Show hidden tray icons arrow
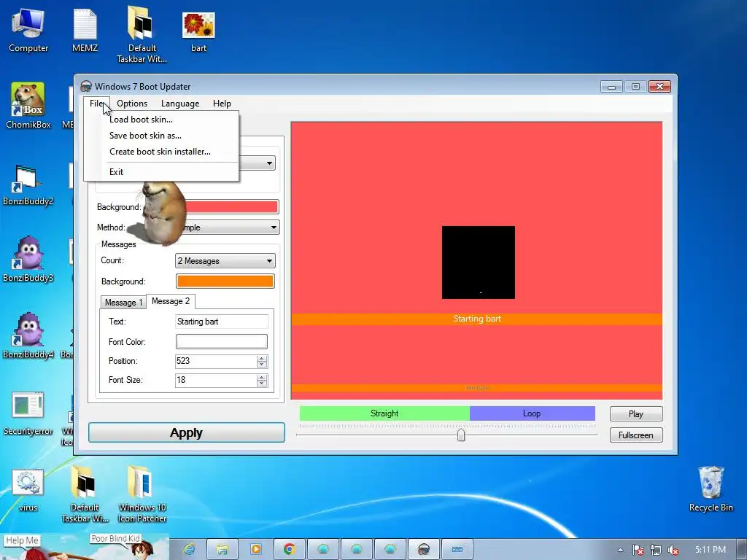This screenshot has height=560, width=747. pyautogui.click(x=620, y=550)
